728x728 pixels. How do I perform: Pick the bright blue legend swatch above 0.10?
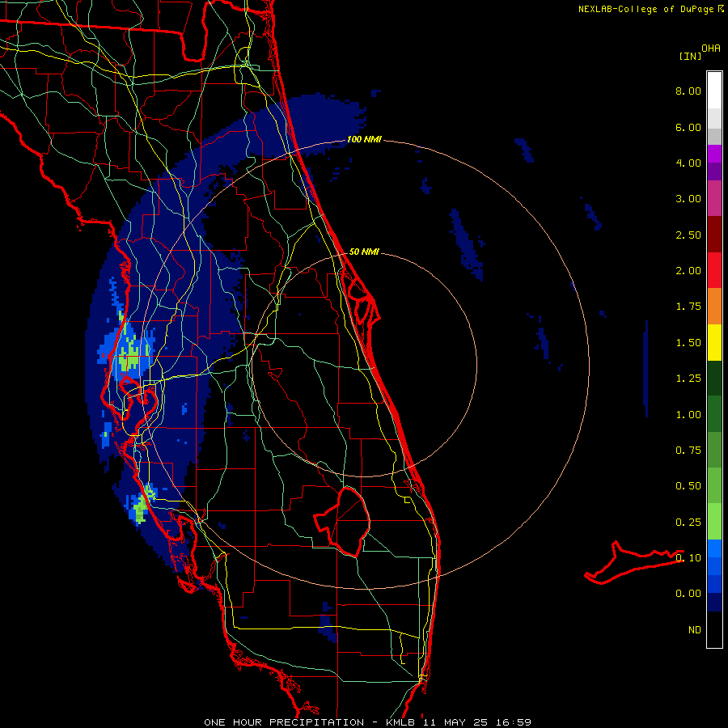[714, 548]
